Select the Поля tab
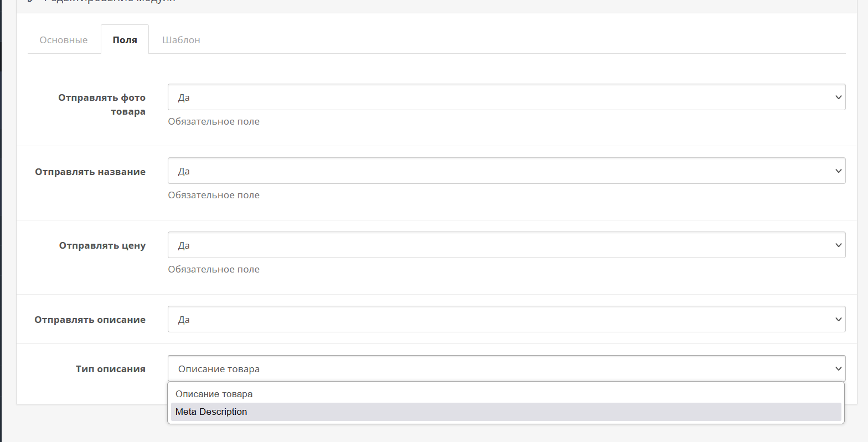The image size is (868, 442). point(125,40)
